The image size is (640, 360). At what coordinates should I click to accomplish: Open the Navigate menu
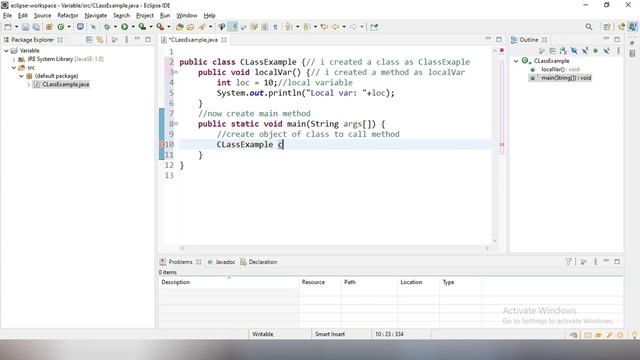click(x=96, y=16)
